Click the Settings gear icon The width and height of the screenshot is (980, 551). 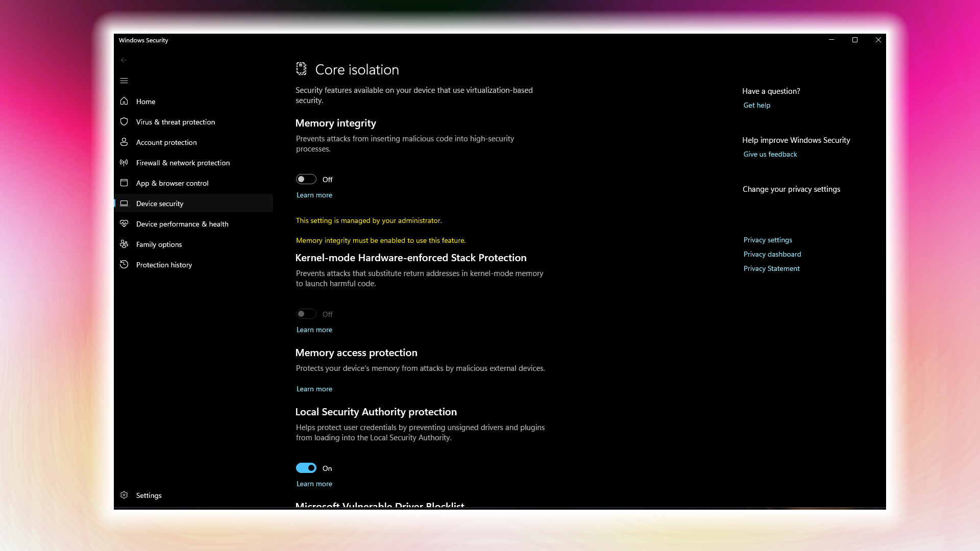124,495
